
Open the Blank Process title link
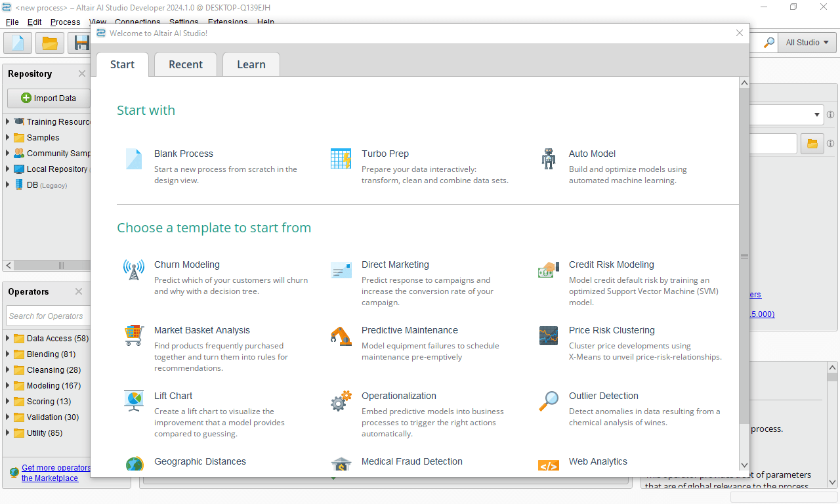point(184,154)
